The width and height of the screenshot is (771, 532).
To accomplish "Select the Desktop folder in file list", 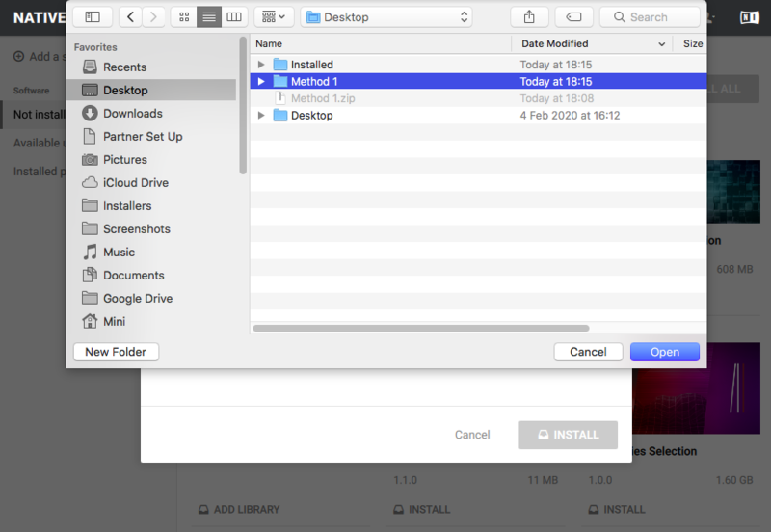I will coord(478,115).
